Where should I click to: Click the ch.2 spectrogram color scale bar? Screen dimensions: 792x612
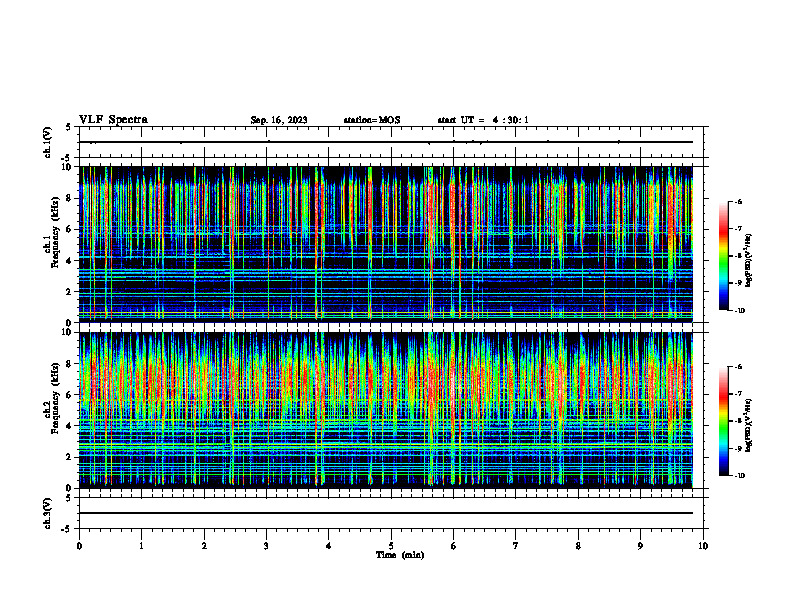click(723, 421)
